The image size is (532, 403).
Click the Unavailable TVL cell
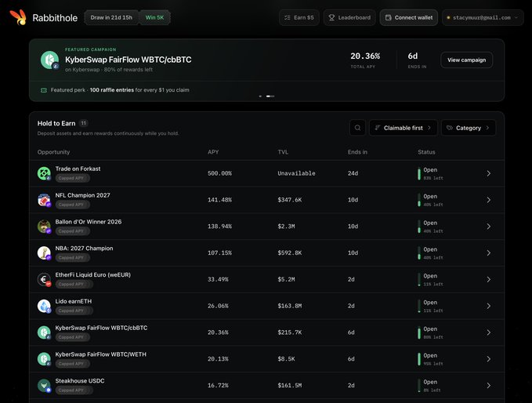(x=296, y=173)
